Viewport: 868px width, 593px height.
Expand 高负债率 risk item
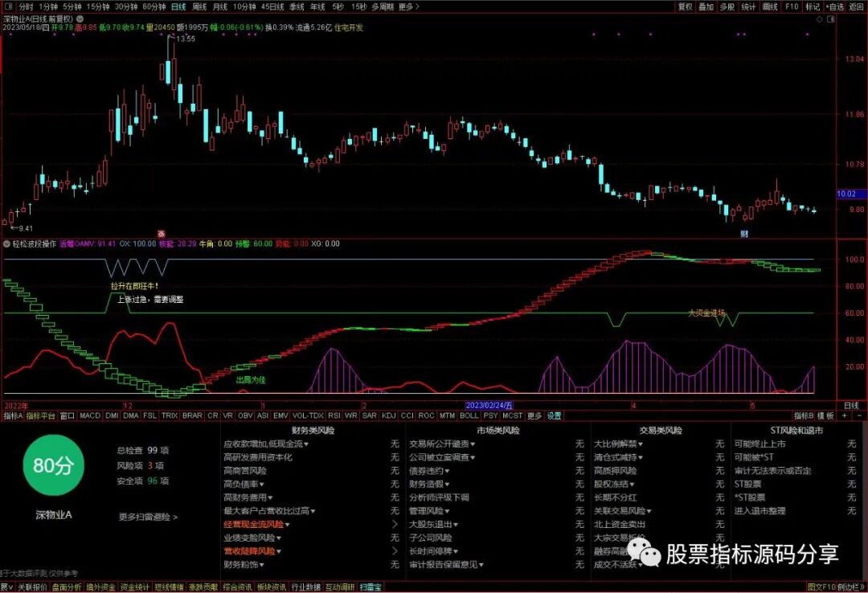click(x=244, y=484)
